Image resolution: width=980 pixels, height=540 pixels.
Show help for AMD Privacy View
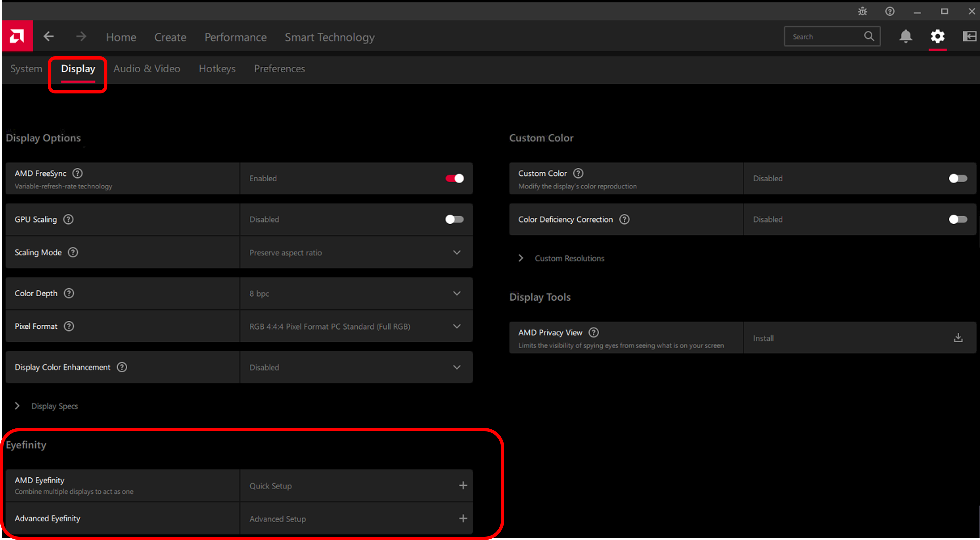pos(594,333)
